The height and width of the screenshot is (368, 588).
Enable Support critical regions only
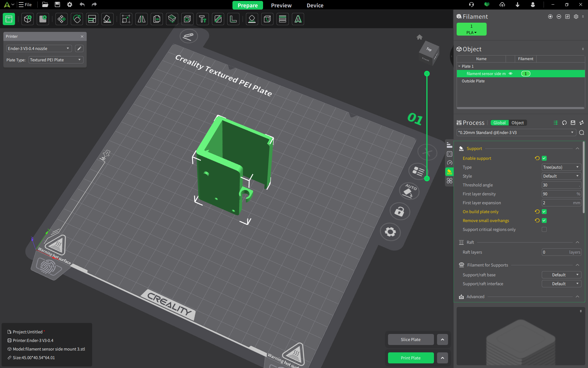(x=544, y=229)
